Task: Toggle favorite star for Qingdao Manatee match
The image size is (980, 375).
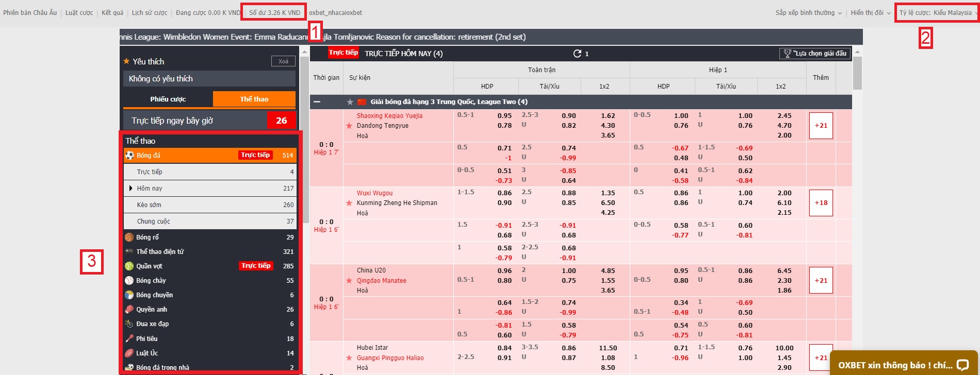Action: pos(349,281)
